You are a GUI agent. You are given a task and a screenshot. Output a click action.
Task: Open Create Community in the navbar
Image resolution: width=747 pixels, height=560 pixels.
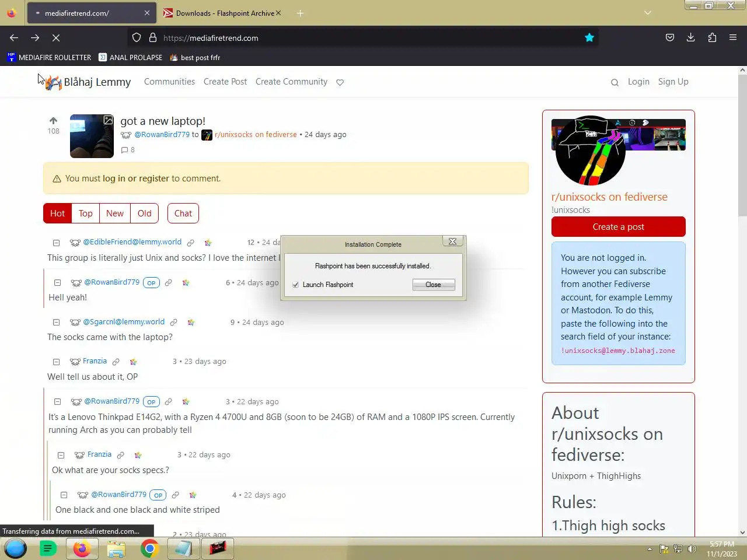click(x=291, y=82)
